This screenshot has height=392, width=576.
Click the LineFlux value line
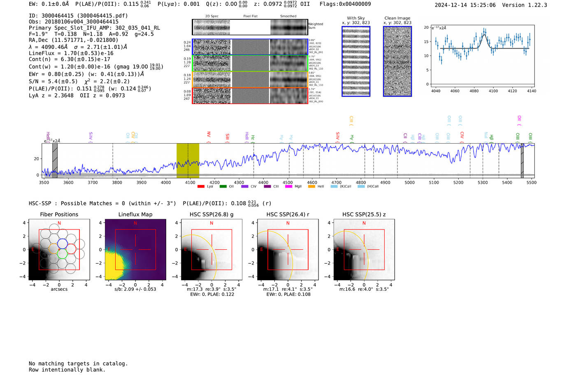click(x=71, y=53)
